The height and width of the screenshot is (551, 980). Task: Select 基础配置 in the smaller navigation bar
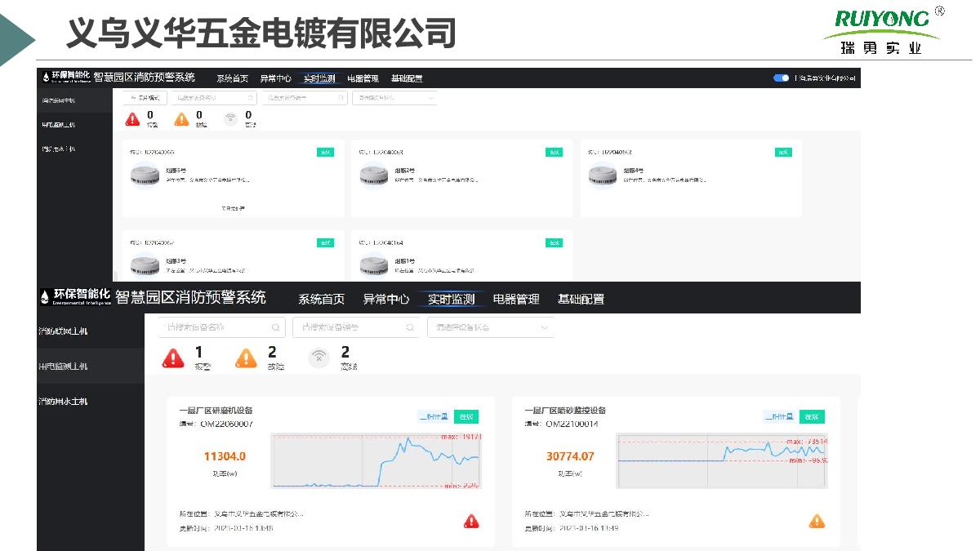407,78
